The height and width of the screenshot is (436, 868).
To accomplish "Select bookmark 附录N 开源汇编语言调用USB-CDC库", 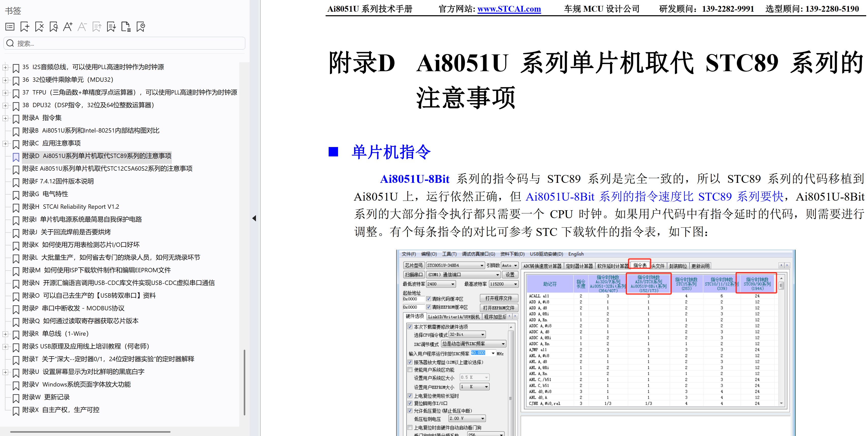I will (119, 283).
